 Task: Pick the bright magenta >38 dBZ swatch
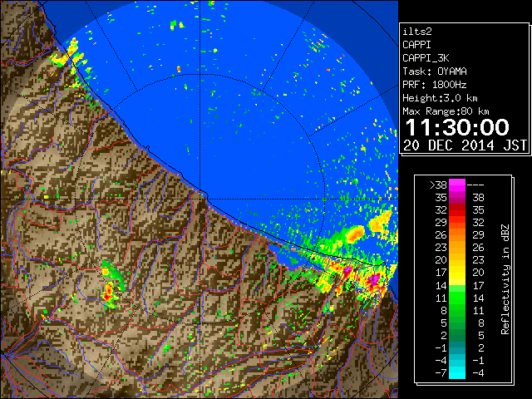pos(457,185)
